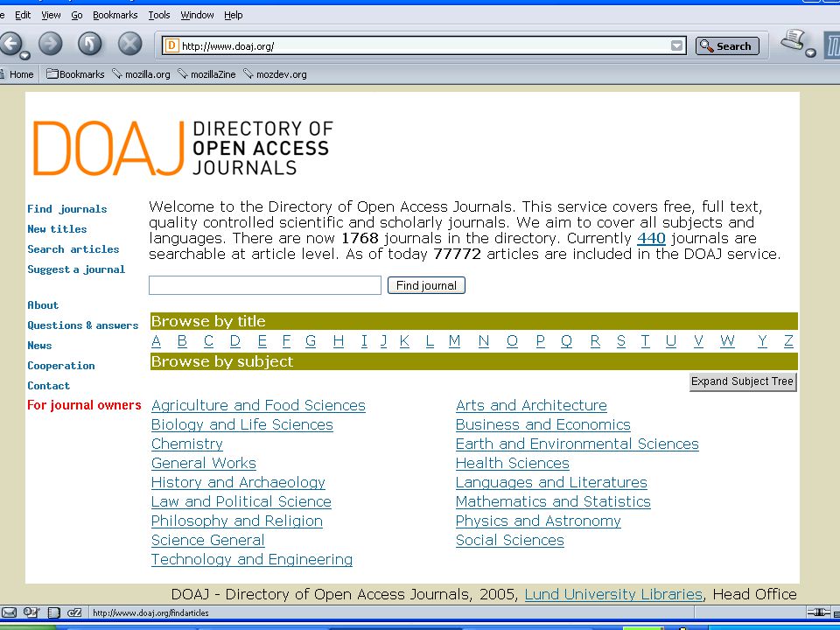The image size is (840, 630).
Task: Open Composer icon in status bar
Action: point(31,612)
